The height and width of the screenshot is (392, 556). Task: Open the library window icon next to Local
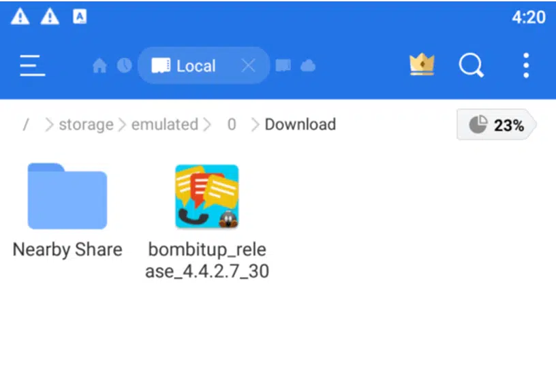click(283, 65)
